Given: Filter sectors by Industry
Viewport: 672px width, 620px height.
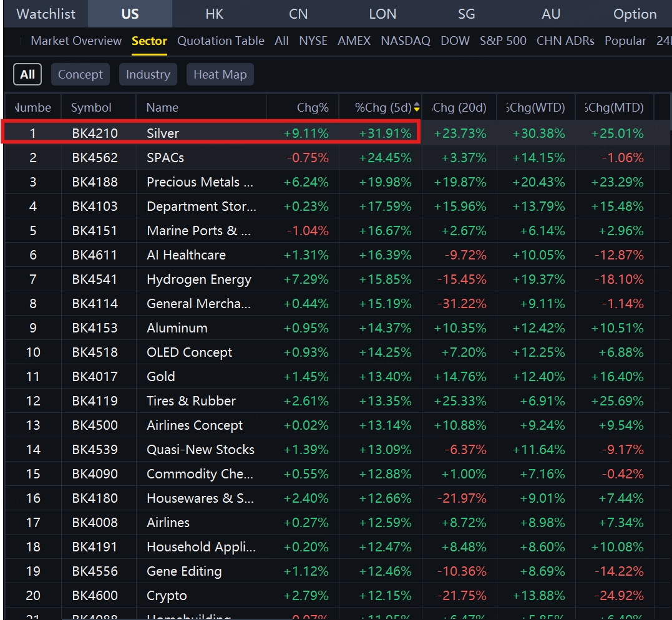Looking at the screenshot, I should pos(148,74).
